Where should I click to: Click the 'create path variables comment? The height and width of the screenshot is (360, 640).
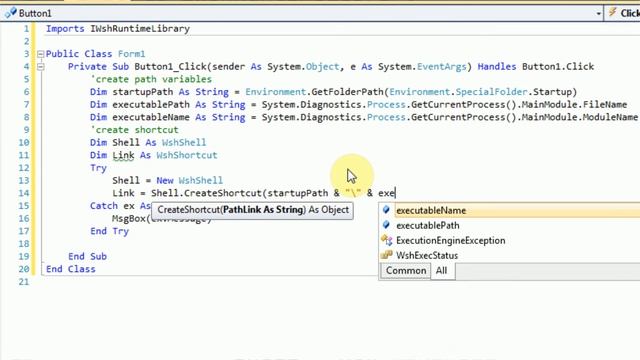(x=151, y=79)
